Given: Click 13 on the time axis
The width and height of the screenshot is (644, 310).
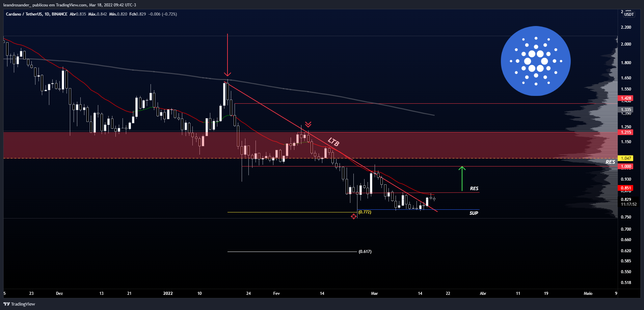Looking at the screenshot, I should tap(101, 293).
